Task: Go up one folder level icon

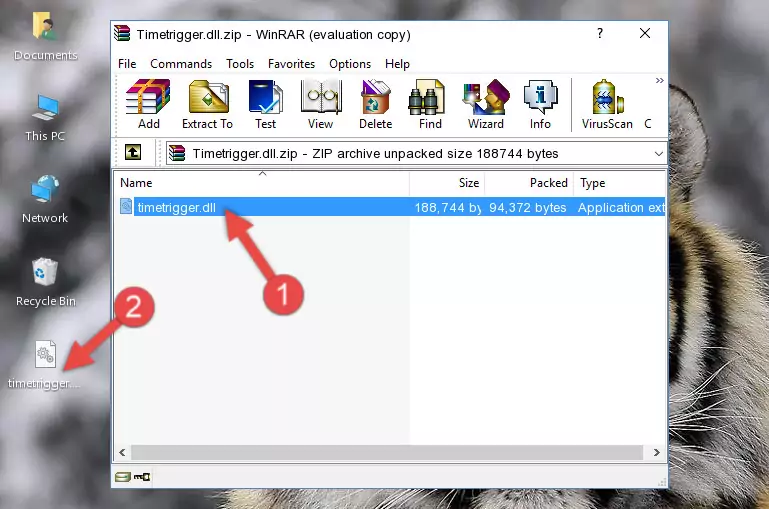Action: [133, 153]
